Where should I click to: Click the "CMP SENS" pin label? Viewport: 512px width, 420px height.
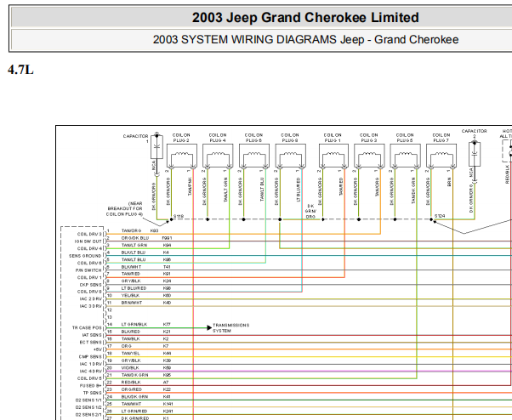pos(90,357)
